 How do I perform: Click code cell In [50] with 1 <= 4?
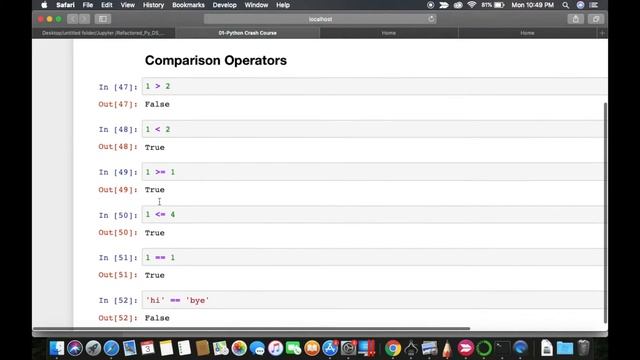(x=374, y=215)
